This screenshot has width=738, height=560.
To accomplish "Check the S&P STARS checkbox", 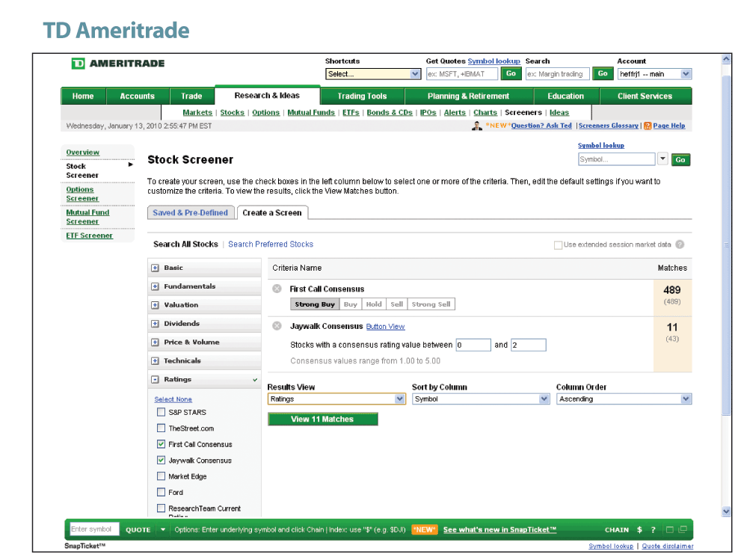I will [x=161, y=412].
